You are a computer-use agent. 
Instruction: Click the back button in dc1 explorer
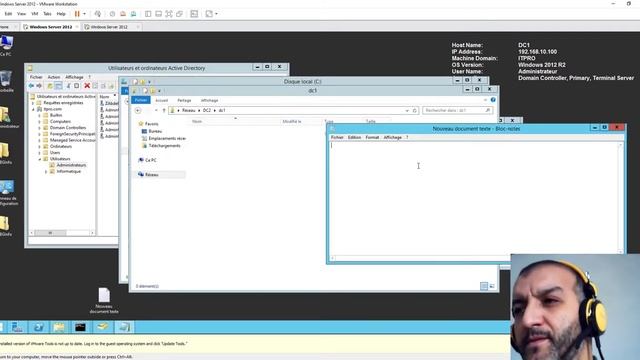pyautogui.click(x=138, y=111)
